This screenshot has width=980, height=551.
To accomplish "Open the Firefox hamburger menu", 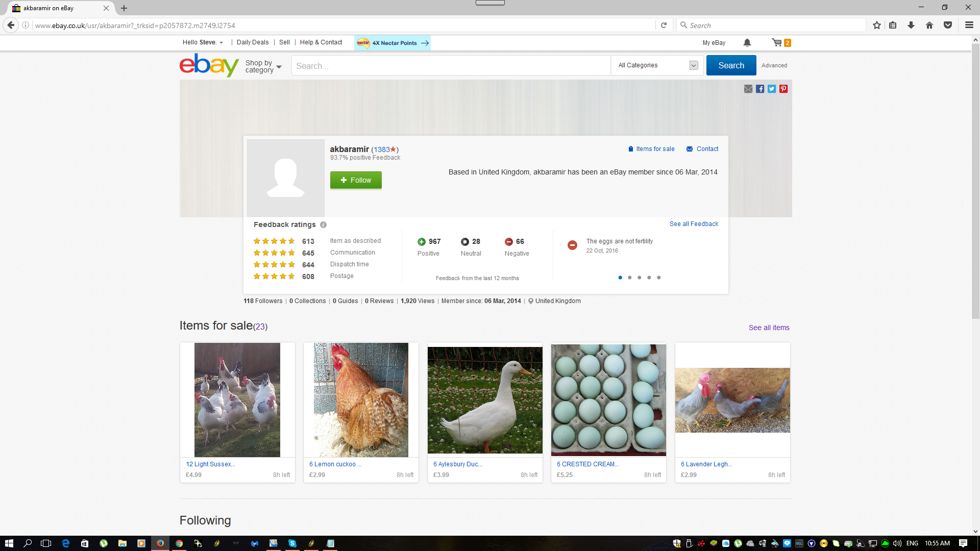I will click(x=969, y=25).
